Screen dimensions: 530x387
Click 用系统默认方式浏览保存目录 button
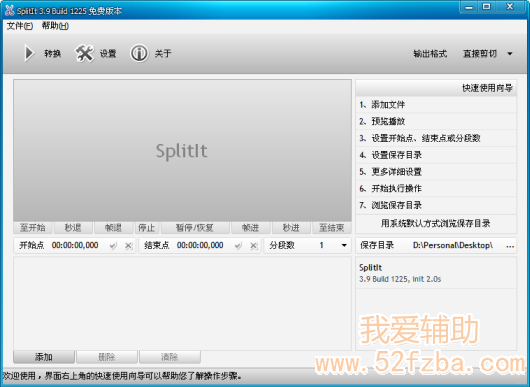click(x=436, y=223)
